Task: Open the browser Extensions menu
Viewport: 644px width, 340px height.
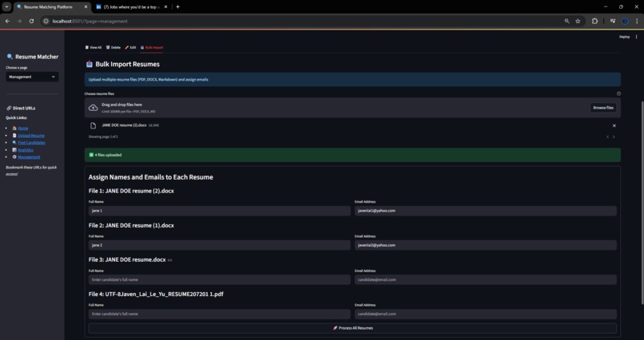Action: (x=594, y=21)
